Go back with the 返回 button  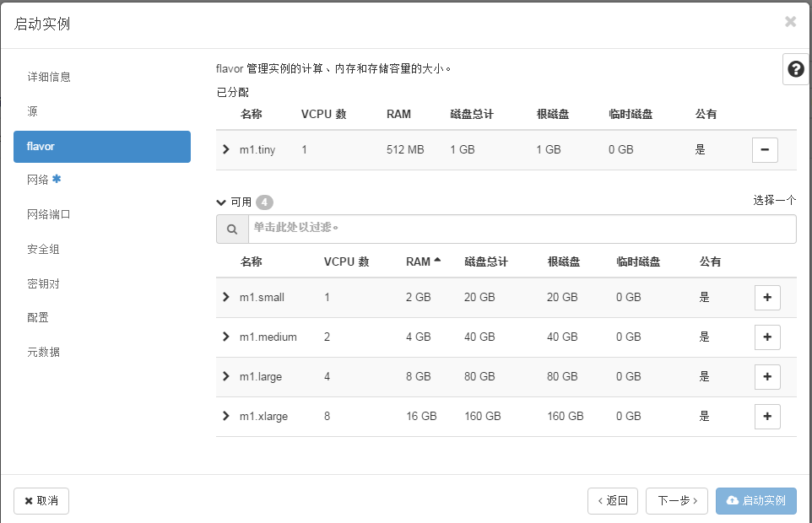[x=613, y=501]
